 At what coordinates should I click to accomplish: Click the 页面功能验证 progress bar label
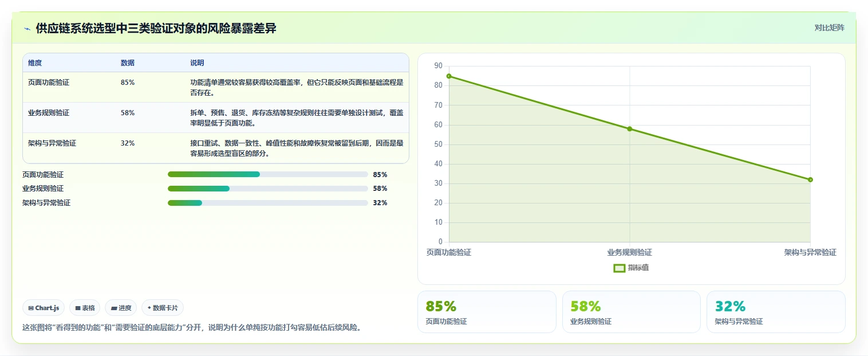(43, 174)
